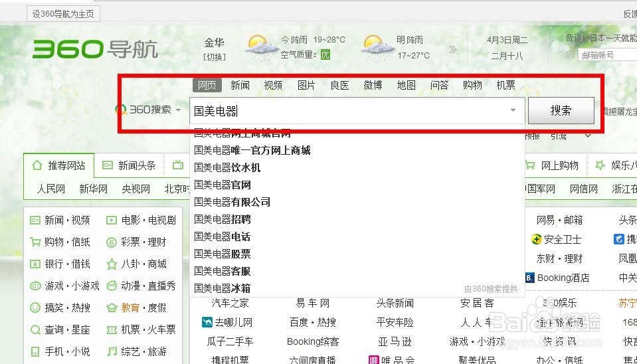Click the music note icon next to 综艺·旅游

point(112,351)
